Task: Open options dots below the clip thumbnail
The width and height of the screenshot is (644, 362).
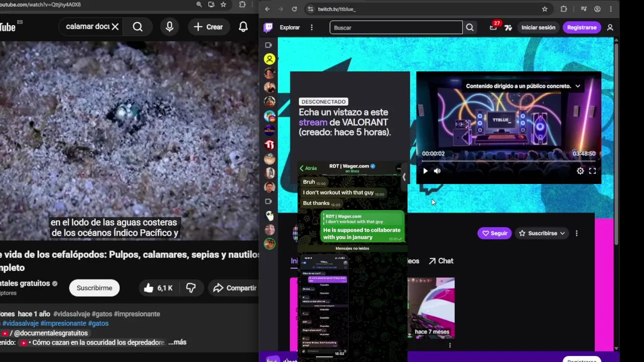Action: pos(450,345)
